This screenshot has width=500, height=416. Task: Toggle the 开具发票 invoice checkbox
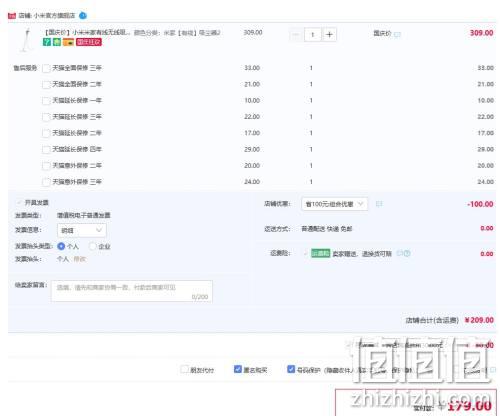19,203
